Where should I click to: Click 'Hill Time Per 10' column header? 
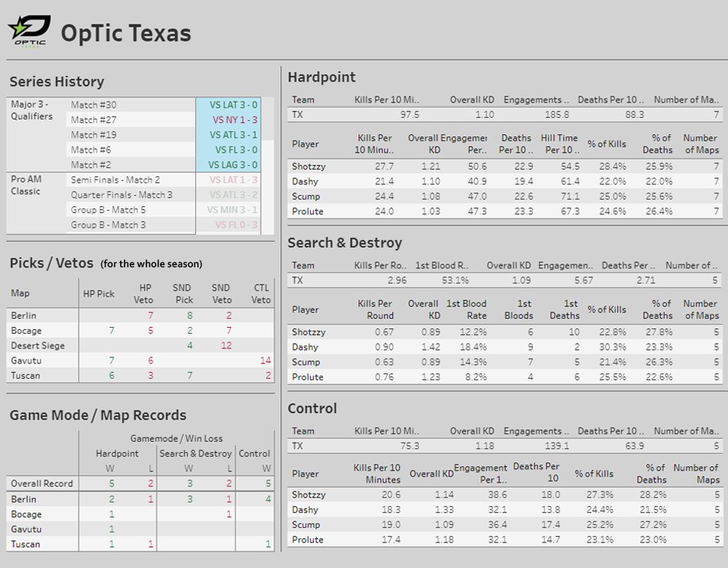coord(559,144)
